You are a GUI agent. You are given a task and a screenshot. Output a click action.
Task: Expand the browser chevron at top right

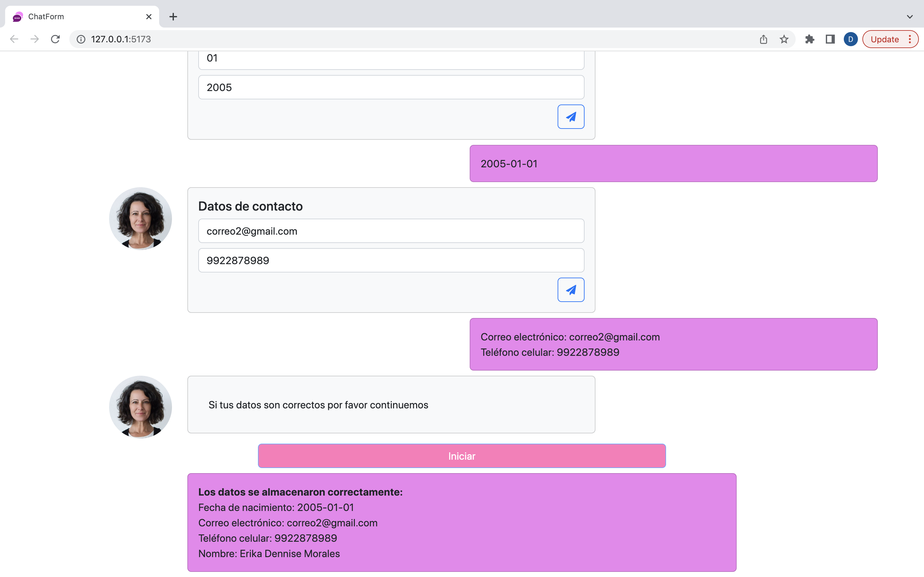910,16
